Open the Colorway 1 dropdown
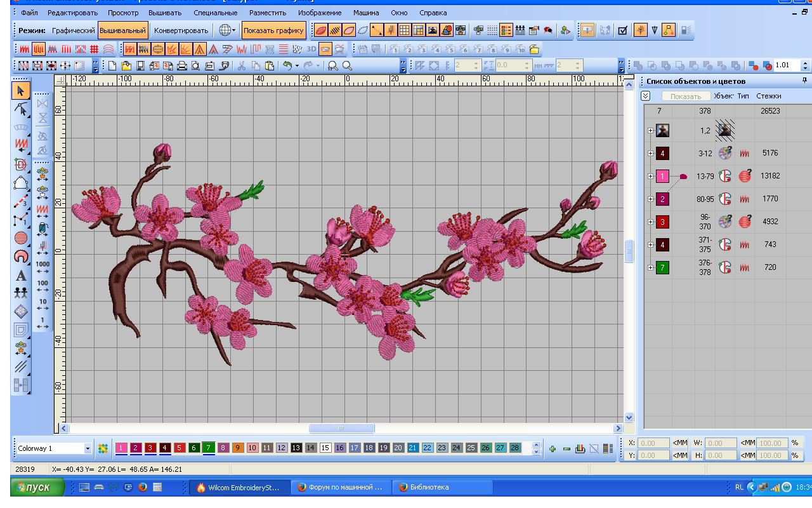 tap(88, 448)
